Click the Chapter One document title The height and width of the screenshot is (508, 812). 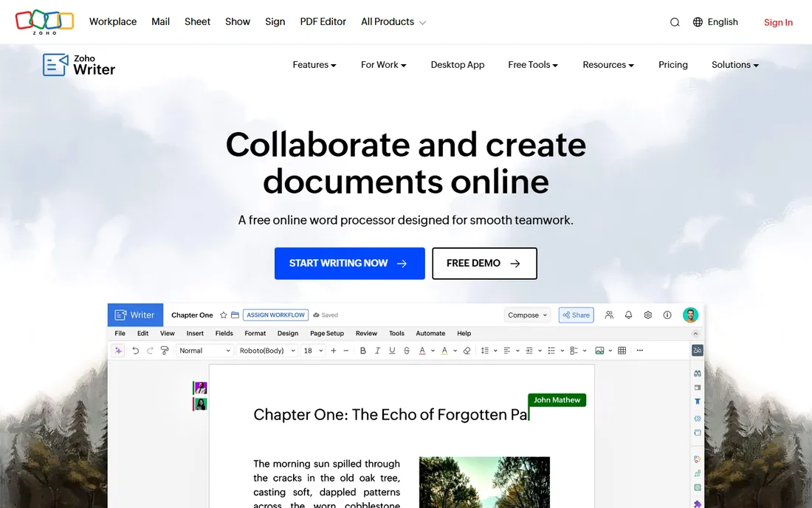point(192,315)
